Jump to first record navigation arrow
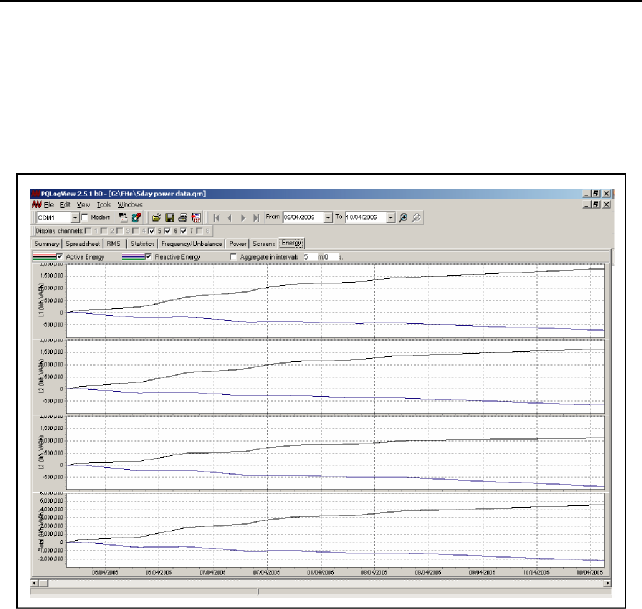Viewport: 642px width, 609px height. pyautogui.click(x=216, y=217)
